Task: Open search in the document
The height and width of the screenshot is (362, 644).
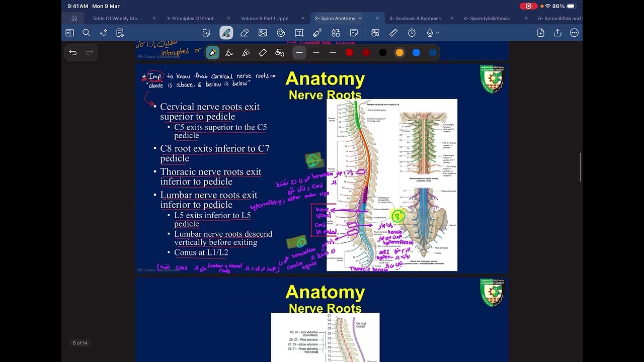Action: pyautogui.click(x=86, y=33)
